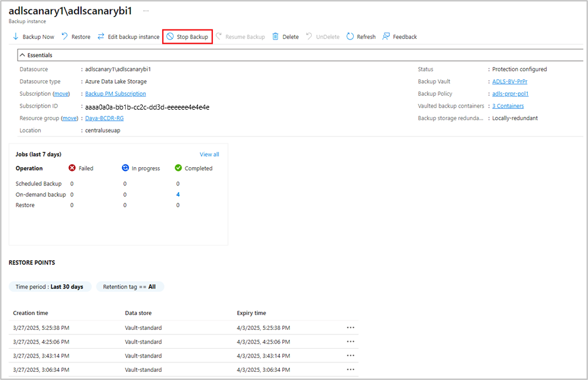
Task: Click the Backup Now label
Action: (38, 37)
